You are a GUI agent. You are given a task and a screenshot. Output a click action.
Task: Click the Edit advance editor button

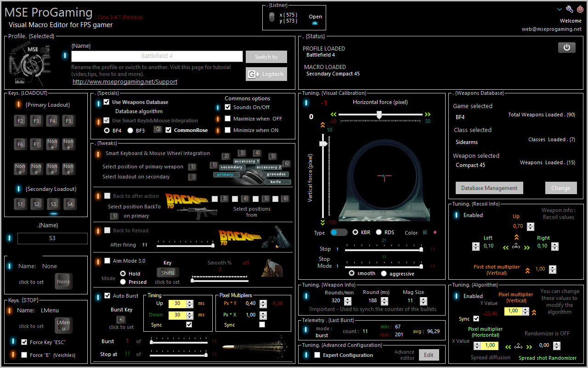point(429,355)
